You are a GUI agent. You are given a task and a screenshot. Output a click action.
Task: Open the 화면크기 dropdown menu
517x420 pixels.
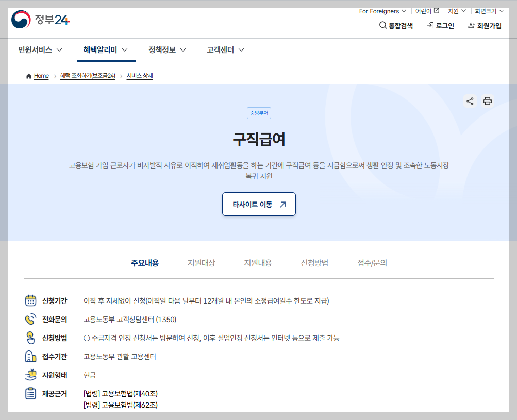[x=488, y=11]
